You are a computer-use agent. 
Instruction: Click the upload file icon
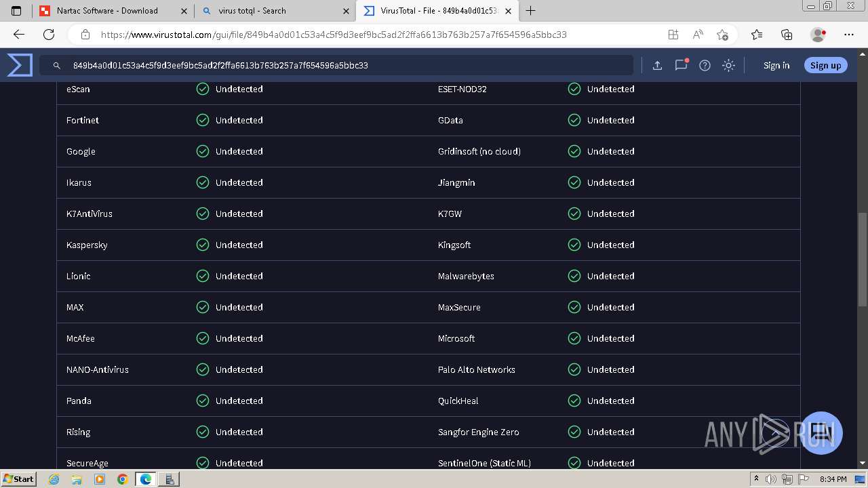657,66
